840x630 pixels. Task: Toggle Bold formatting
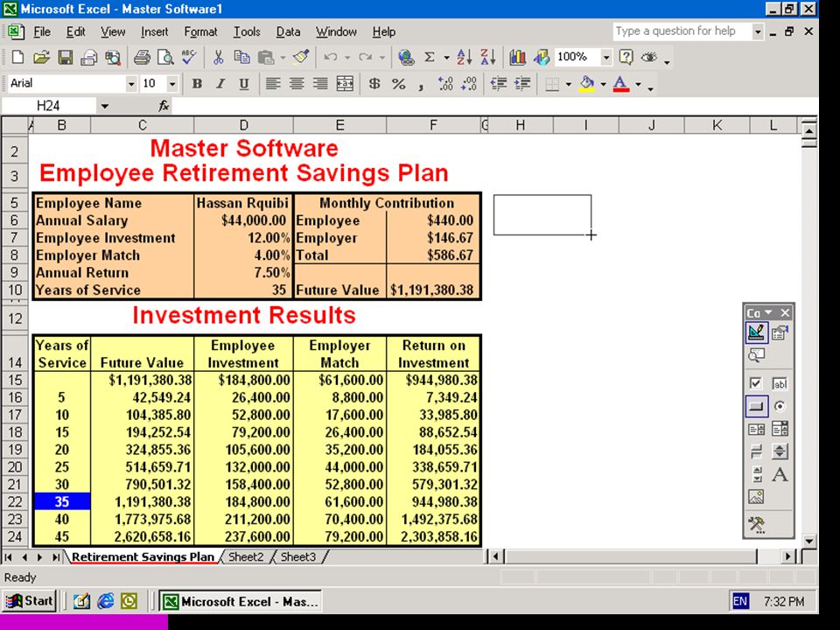click(197, 84)
